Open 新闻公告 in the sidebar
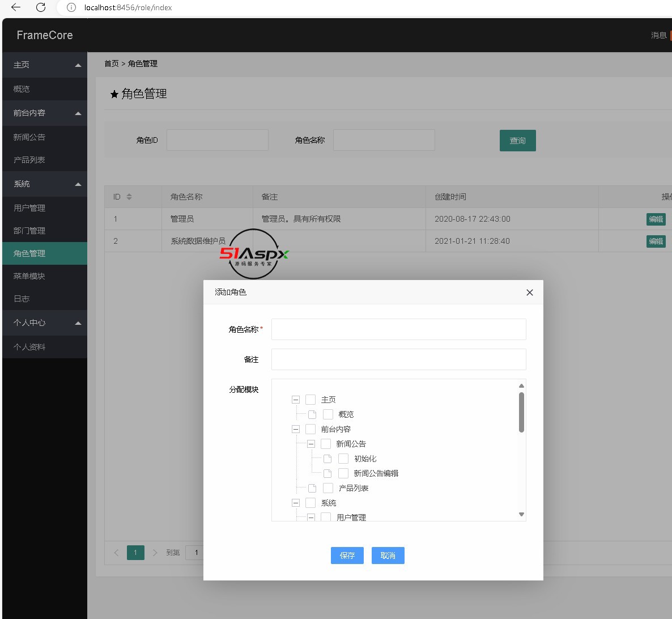The height and width of the screenshot is (619, 672). (x=45, y=137)
